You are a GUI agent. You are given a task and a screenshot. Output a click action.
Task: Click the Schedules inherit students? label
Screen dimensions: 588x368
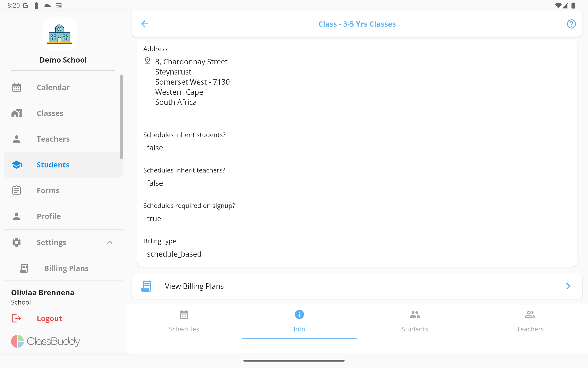coord(184,135)
